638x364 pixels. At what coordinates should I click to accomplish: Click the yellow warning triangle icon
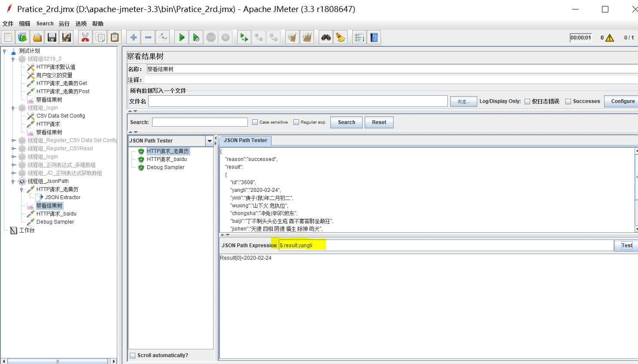click(610, 38)
